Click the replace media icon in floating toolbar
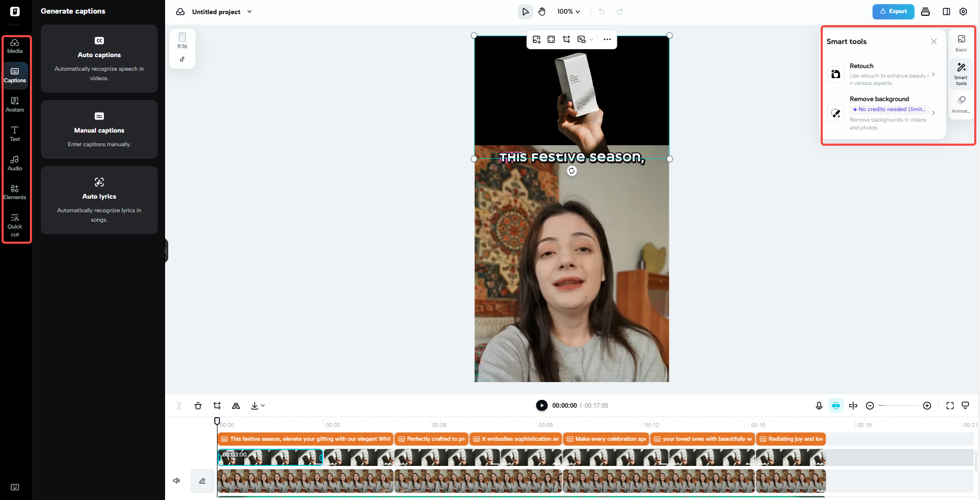The image size is (980, 500). point(537,39)
